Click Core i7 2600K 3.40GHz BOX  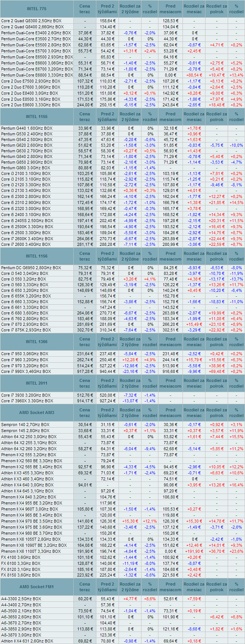pyautogui.click(x=27, y=238)
